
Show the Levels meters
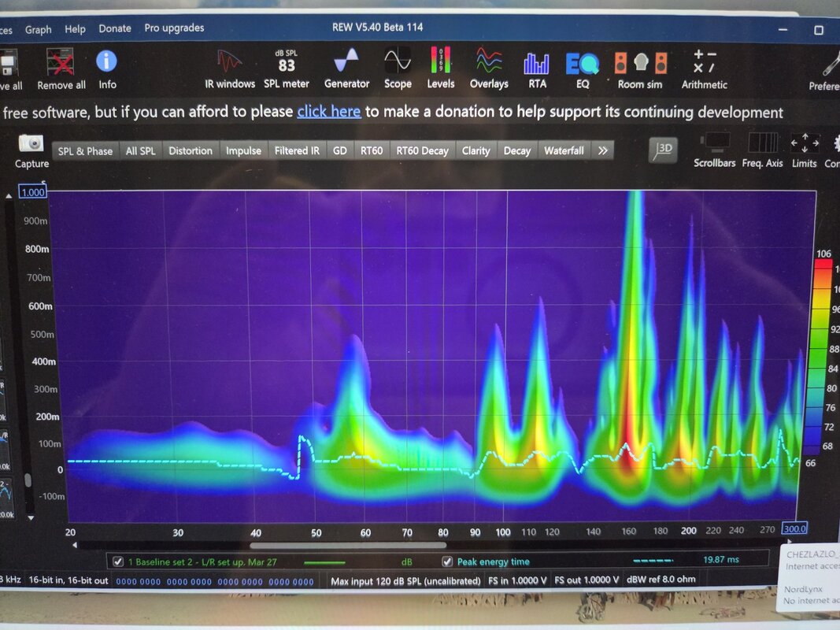coord(440,69)
